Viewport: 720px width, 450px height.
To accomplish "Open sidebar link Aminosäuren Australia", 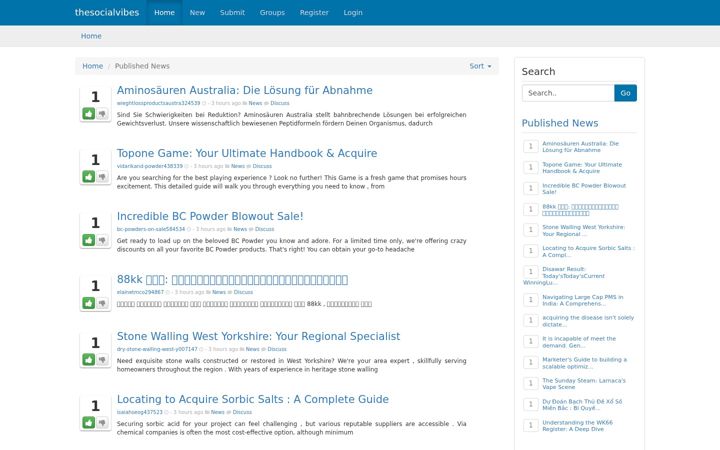I will pyautogui.click(x=580, y=147).
